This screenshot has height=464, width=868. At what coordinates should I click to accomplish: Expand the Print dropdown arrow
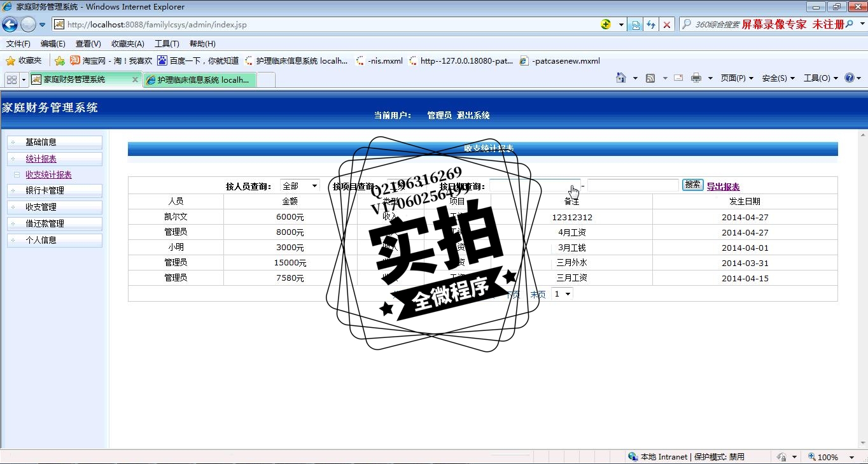click(x=710, y=78)
